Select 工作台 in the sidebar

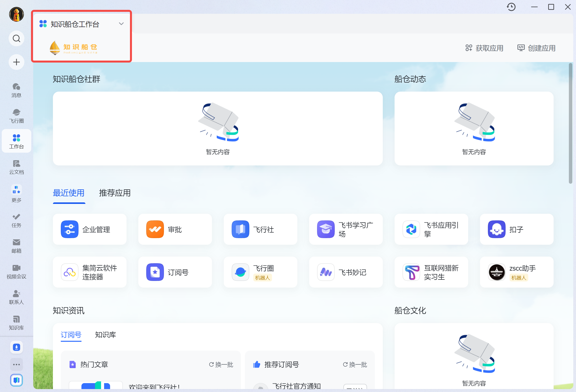[16, 141]
